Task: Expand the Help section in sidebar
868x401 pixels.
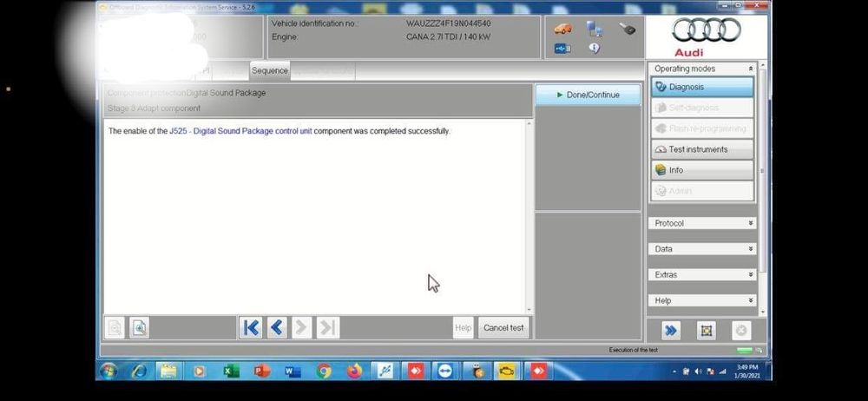Action: [702, 300]
